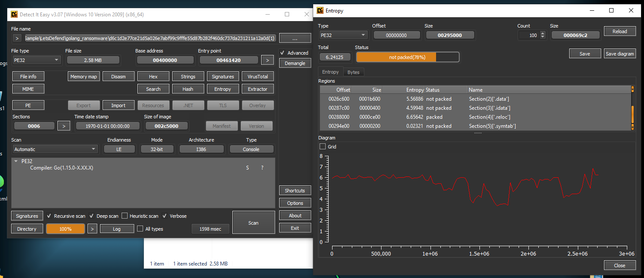The width and height of the screenshot is (644, 278).
Task: Click the arrow button beside the file name
Action: click(x=17, y=38)
